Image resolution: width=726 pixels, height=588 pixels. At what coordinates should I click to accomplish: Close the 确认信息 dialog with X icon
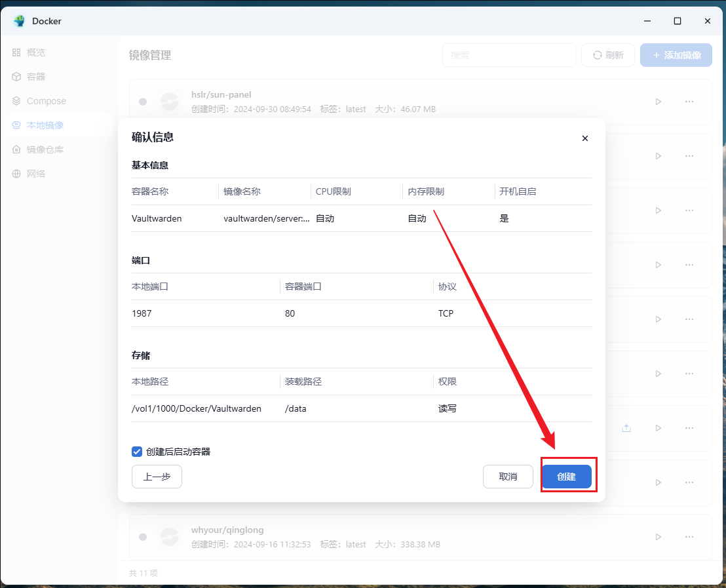click(585, 138)
